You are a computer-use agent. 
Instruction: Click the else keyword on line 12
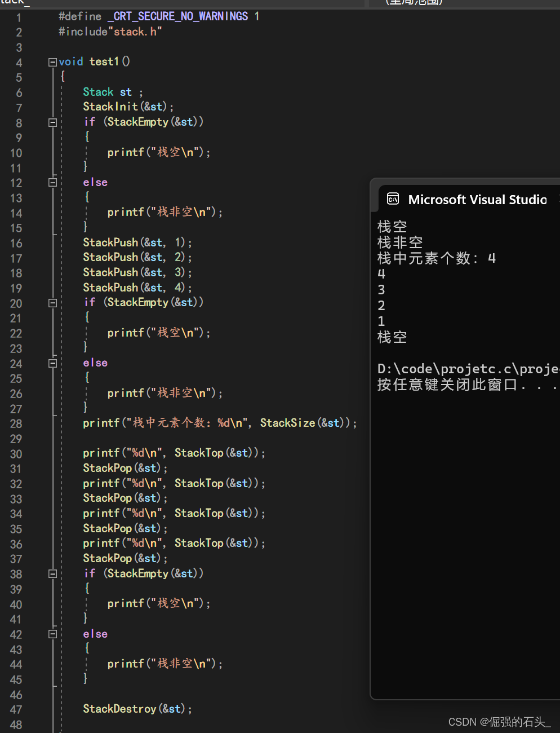click(95, 182)
